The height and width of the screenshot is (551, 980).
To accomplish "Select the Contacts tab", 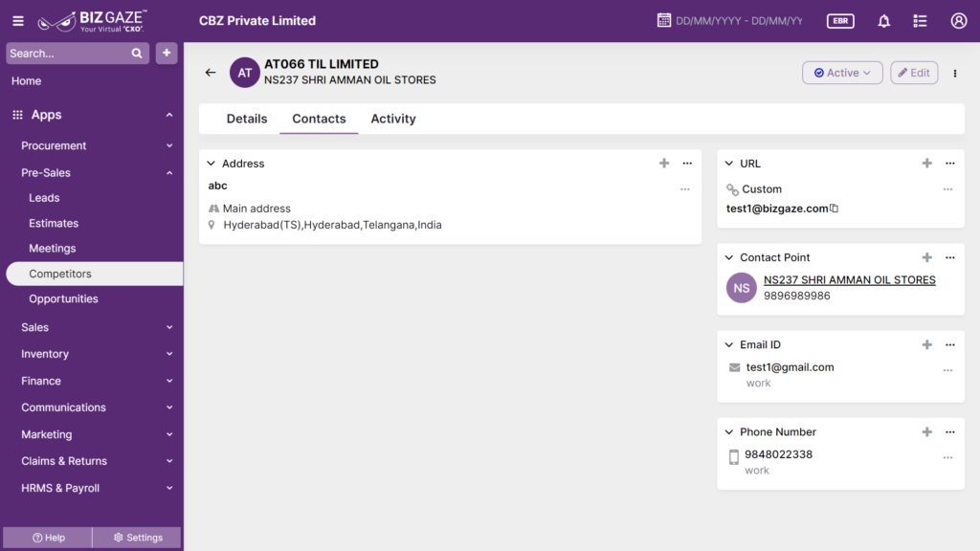I will tap(319, 119).
